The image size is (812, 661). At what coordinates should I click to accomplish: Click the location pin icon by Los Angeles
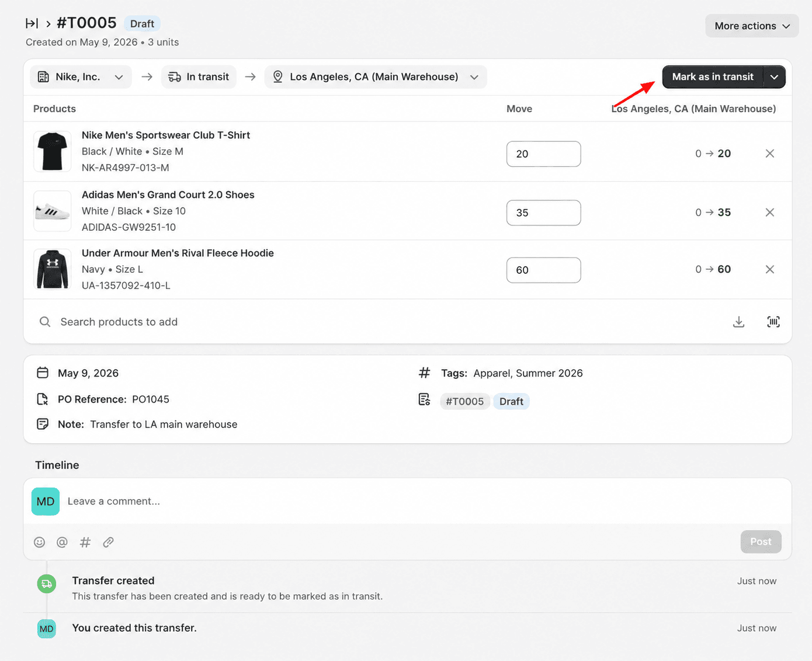278,76
